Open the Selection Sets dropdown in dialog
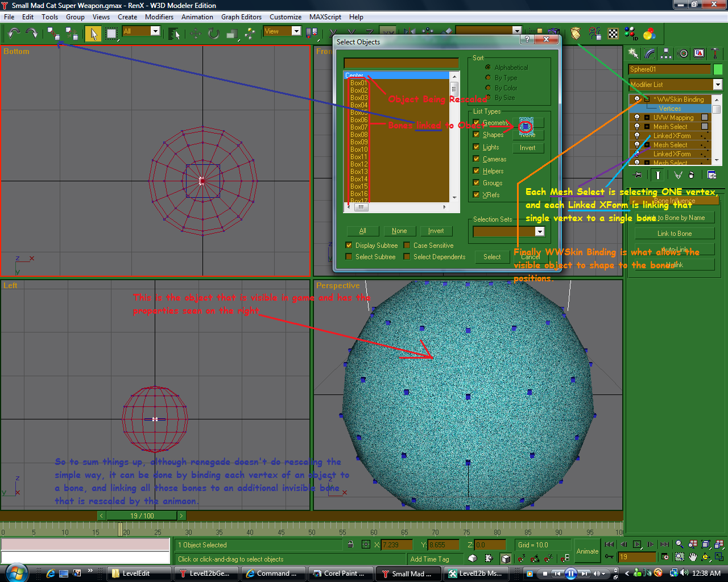Image resolution: width=728 pixels, height=582 pixels. point(540,232)
